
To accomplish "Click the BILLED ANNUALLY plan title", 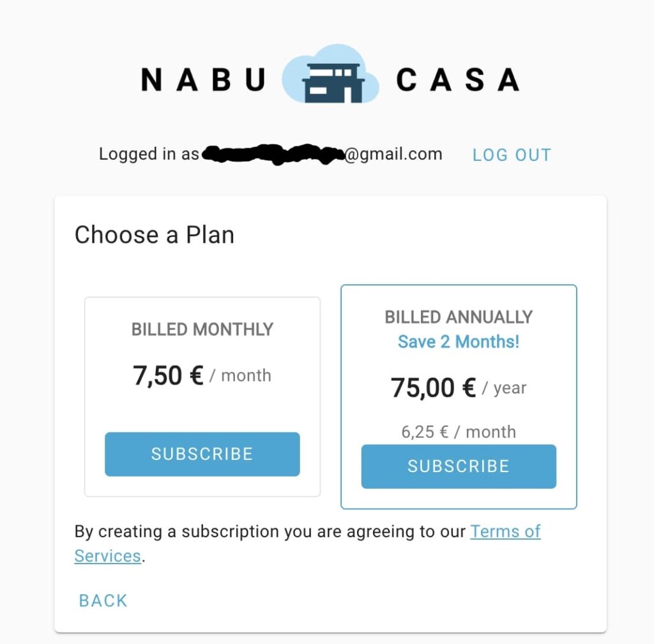I will coord(459,318).
